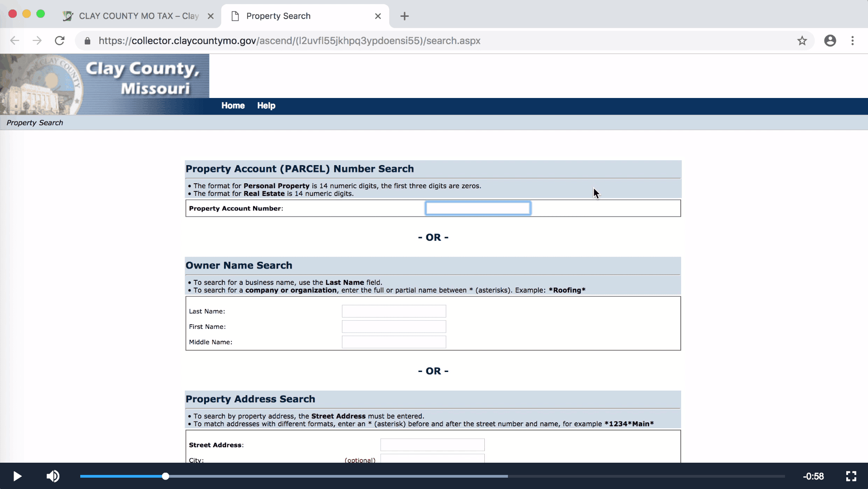Focus the Last Name input field
Screen dimensions: 868x489
tap(394, 311)
